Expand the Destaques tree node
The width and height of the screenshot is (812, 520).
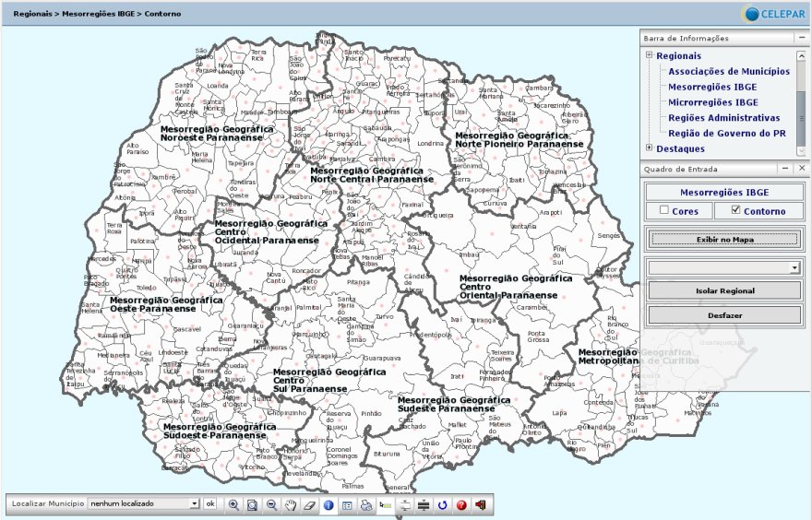tap(650, 148)
